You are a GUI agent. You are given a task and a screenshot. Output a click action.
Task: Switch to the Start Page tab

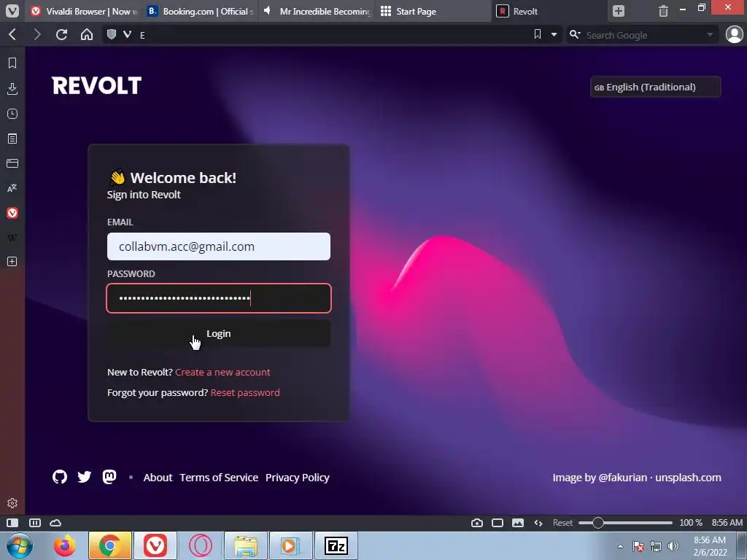(x=433, y=11)
